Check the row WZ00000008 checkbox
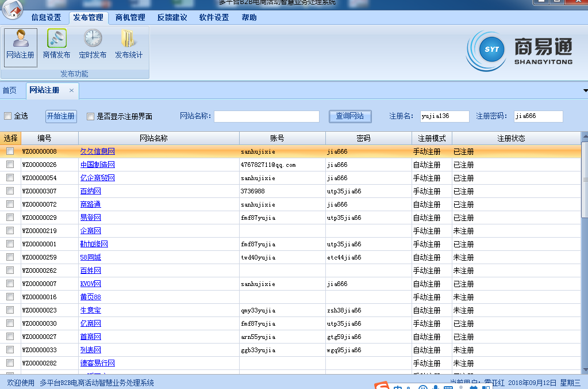This screenshot has width=588, height=389. point(10,151)
